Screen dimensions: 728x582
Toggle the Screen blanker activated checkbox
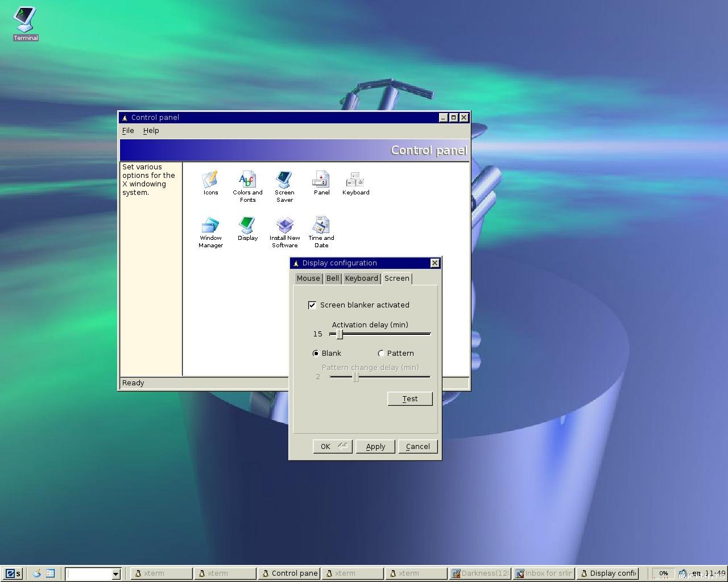tap(312, 305)
